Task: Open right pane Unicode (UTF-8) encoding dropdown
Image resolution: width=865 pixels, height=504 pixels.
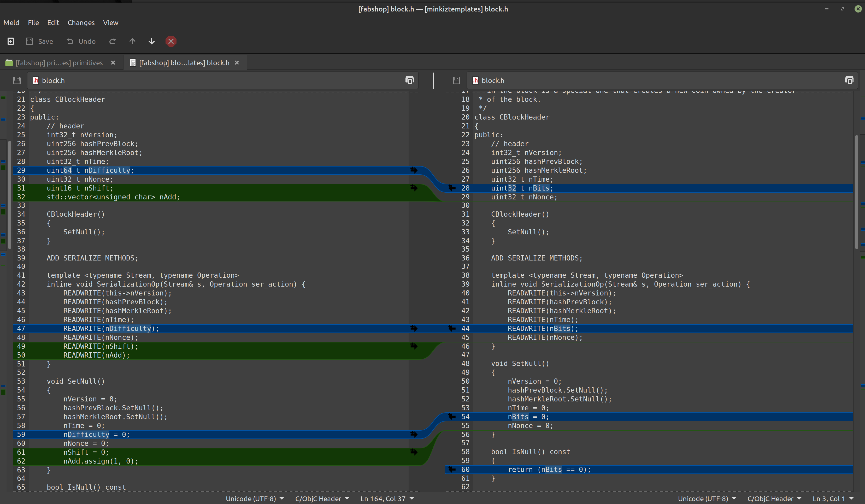Action: click(x=707, y=499)
